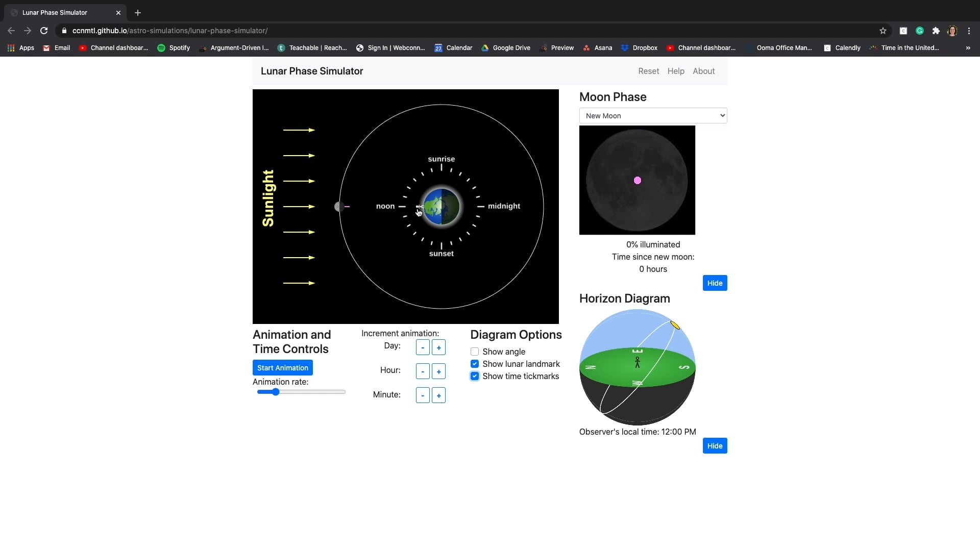Open the browser extensions puzzle icon

(x=936, y=31)
